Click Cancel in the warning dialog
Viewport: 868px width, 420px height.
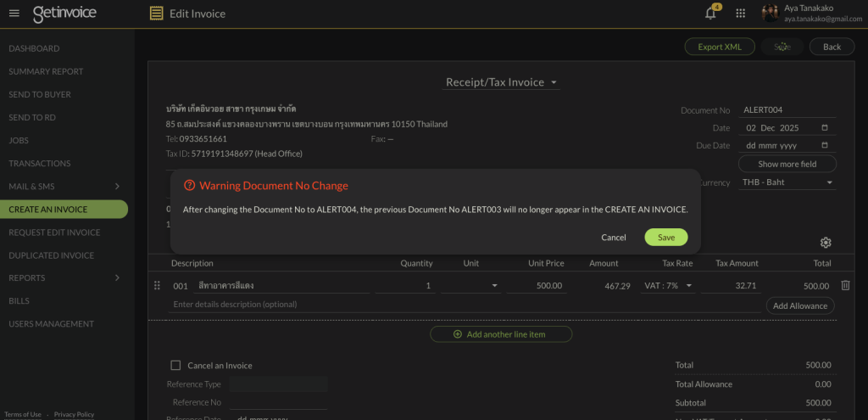[614, 238]
